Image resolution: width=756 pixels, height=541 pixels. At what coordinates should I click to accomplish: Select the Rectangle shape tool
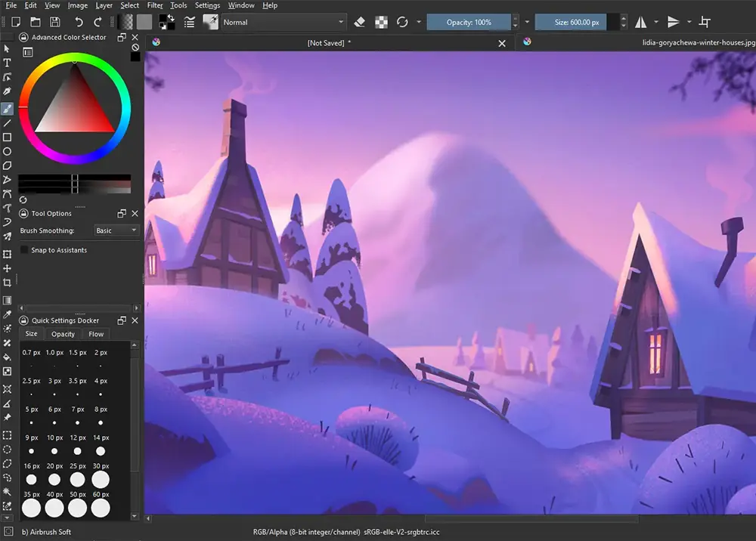(x=7, y=138)
